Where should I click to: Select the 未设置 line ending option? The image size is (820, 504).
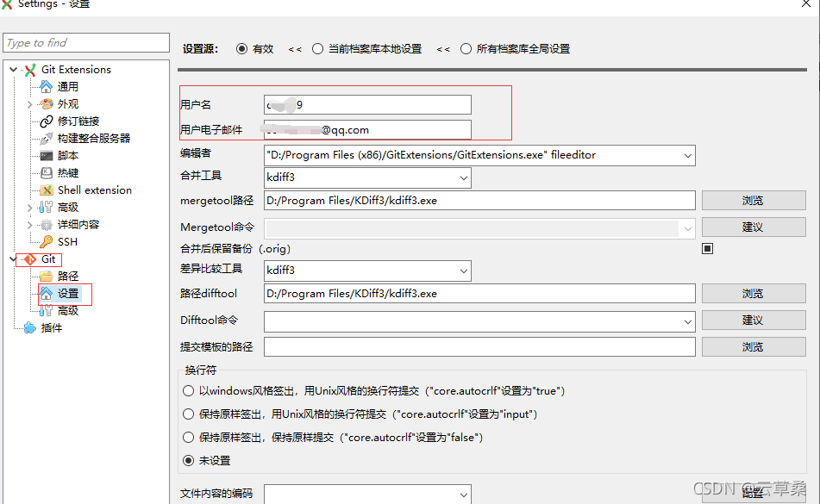[x=188, y=461]
